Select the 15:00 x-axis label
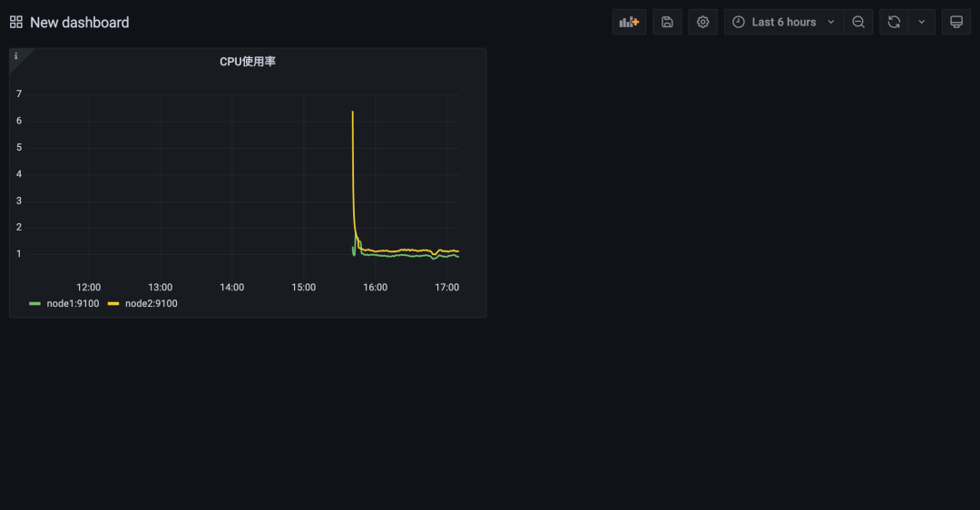This screenshot has height=510, width=980. click(x=303, y=287)
